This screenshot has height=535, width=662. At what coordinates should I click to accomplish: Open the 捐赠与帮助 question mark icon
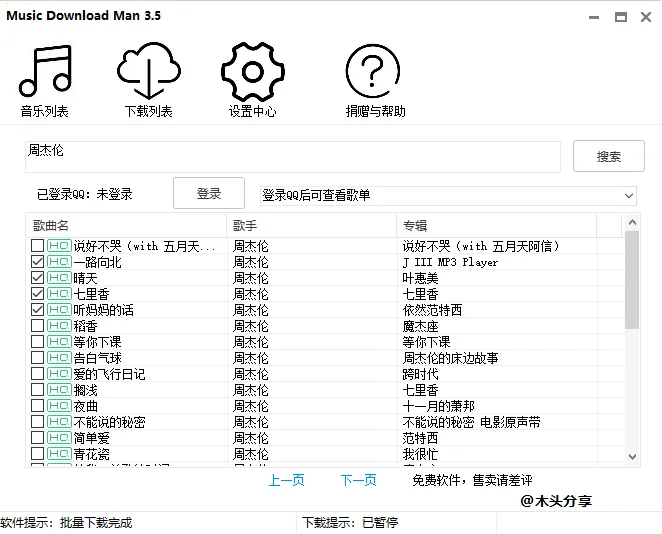(372, 71)
